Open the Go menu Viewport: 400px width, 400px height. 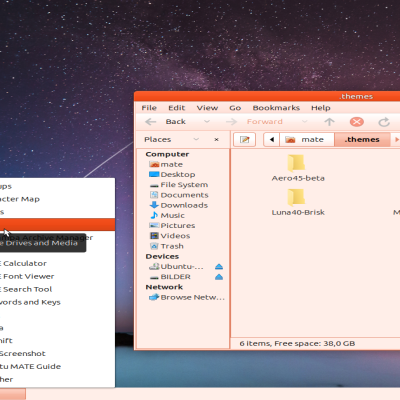(235, 108)
